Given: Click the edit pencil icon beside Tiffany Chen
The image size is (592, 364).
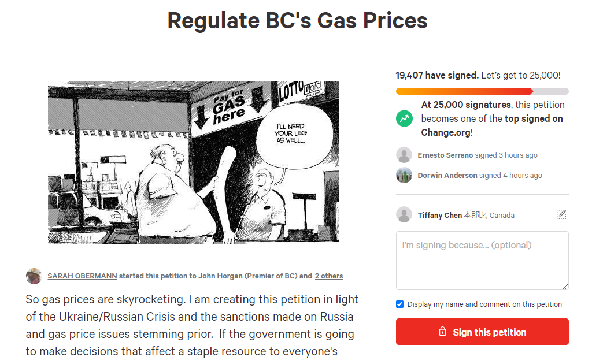Looking at the screenshot, I should pyautogui.click(x=561, y=214).
